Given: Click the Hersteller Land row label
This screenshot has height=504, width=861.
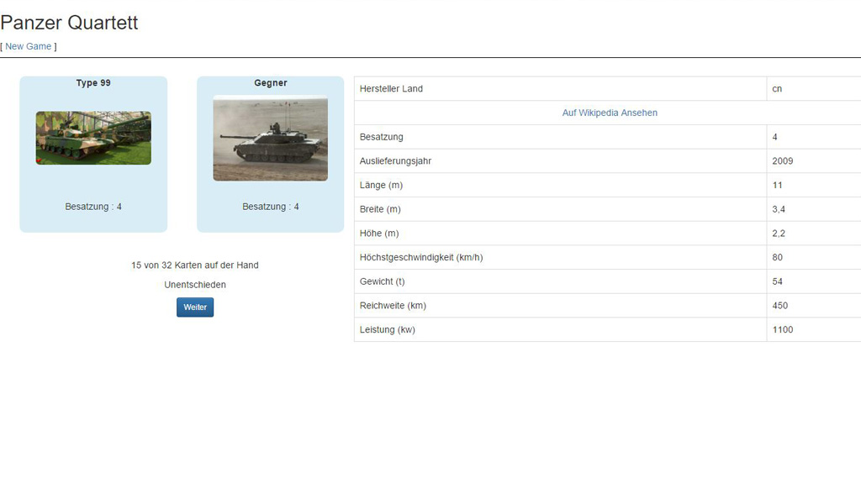Looking at the screenshot, I should coord(391,89).
